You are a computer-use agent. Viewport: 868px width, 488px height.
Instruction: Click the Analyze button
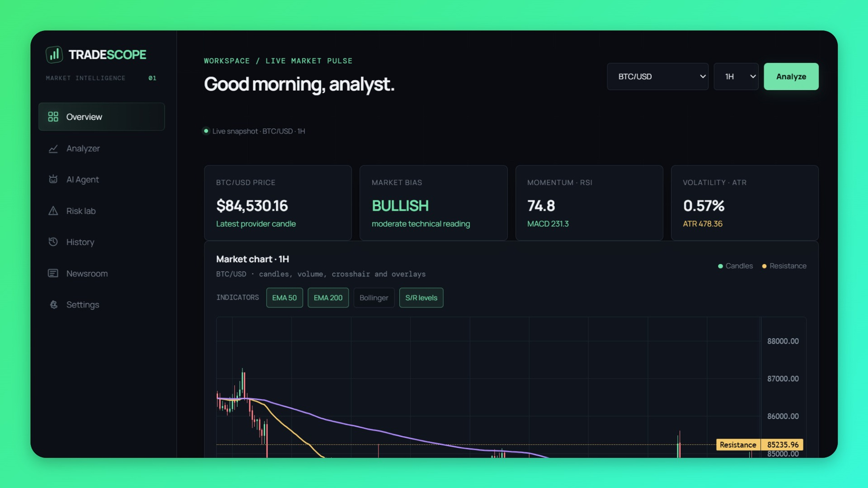[791, 76]
